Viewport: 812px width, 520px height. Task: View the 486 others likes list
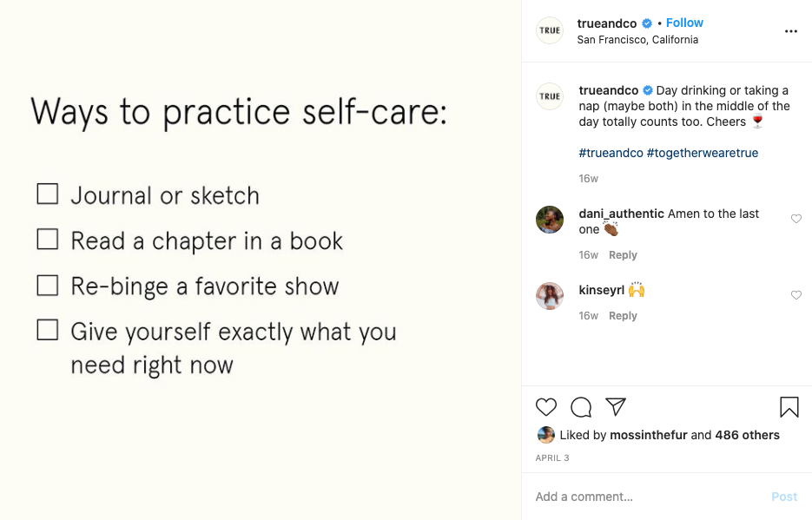point(747,435)
